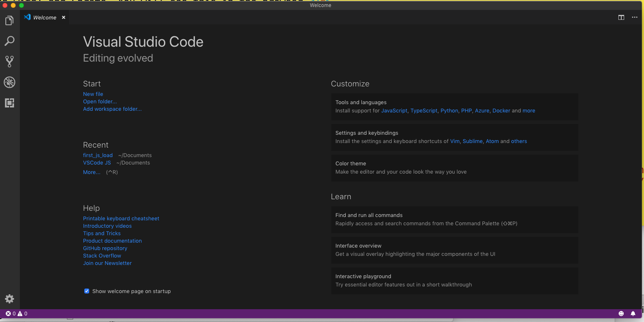Screen dimensions: 644x322
Task: Open the Color theme card
Action: tap(454, 168)
